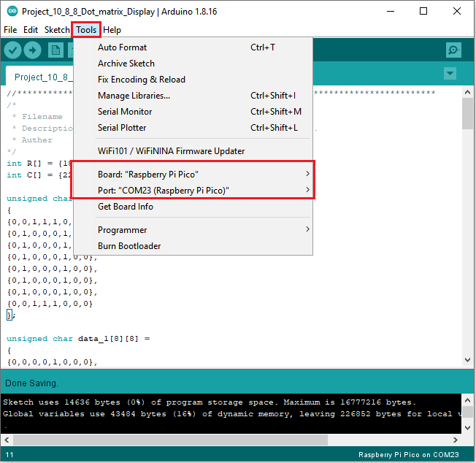Click 'Raspberry Pi Pico on COM23' status text
The image size is (476, 463).
pyautogui.click(x=409, y=455)
